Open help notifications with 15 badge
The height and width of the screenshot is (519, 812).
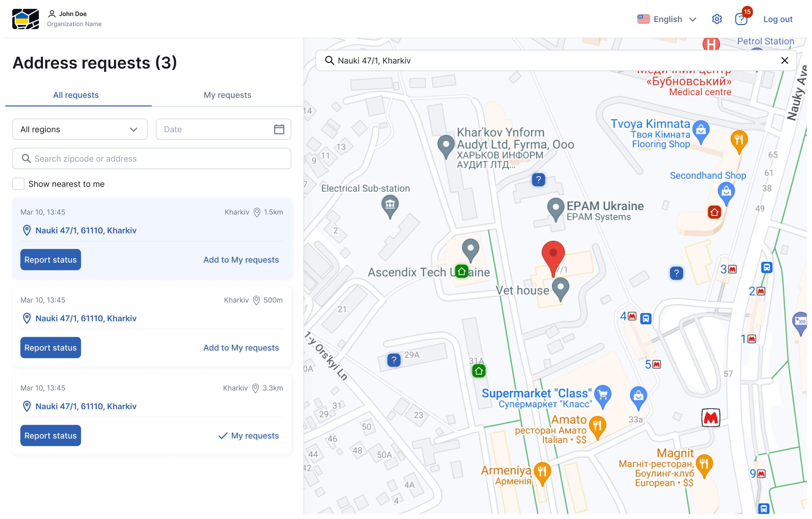point(741,19)
